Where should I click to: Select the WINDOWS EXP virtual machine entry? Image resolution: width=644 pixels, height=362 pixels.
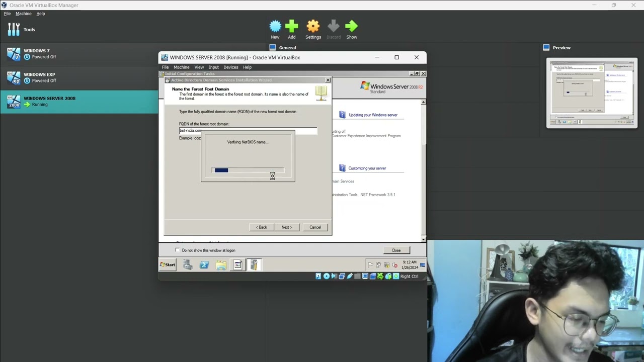[79, 77]
